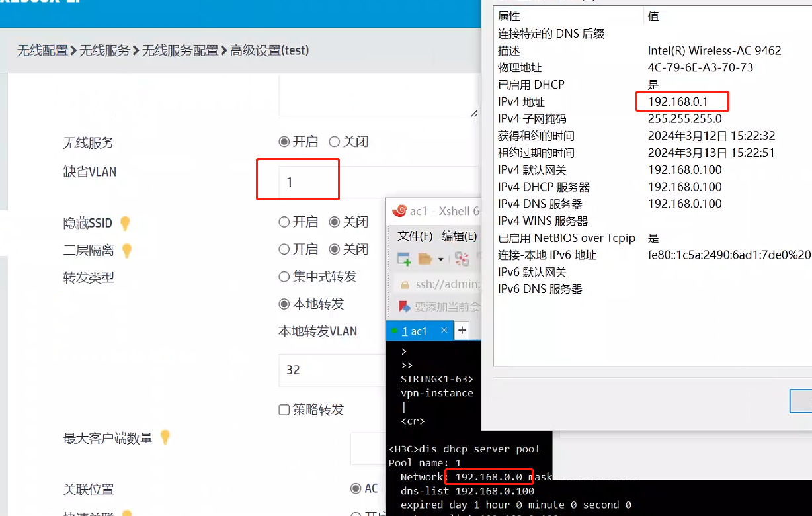Click the lightbulb hint next to 最大客户端数量
Viewport: 812px width, 516px height.
[x=165, y=437]
